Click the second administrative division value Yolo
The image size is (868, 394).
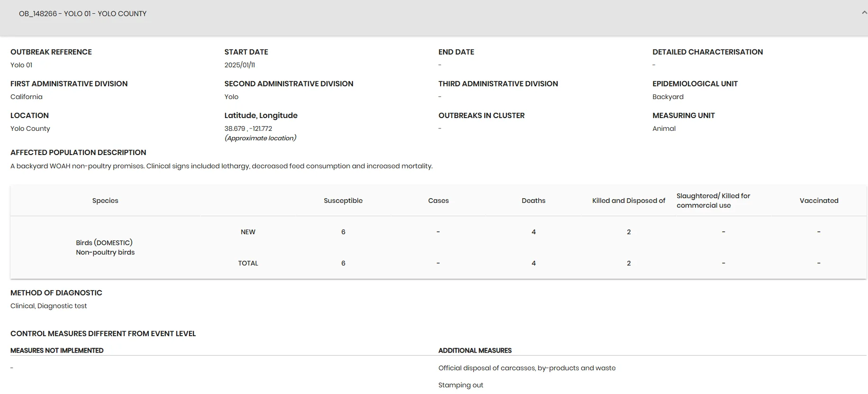point(232,97)
